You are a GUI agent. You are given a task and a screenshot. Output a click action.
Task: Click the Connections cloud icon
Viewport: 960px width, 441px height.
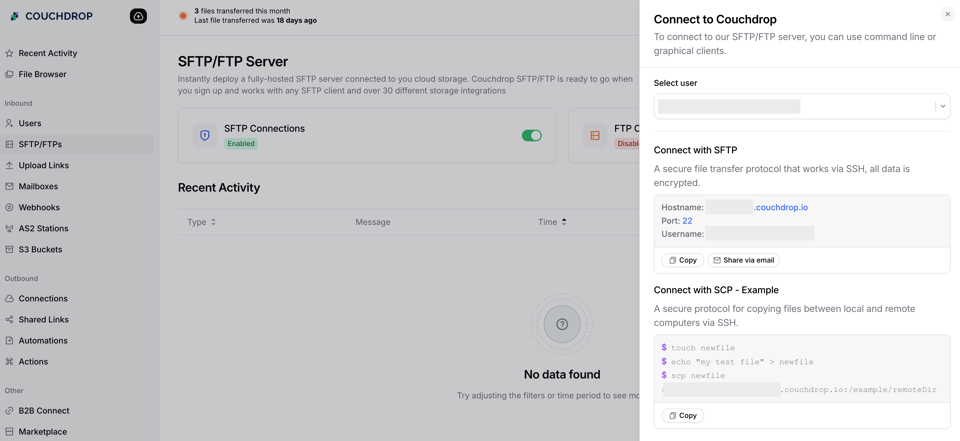pyautogui.click(x=9, y=299)
